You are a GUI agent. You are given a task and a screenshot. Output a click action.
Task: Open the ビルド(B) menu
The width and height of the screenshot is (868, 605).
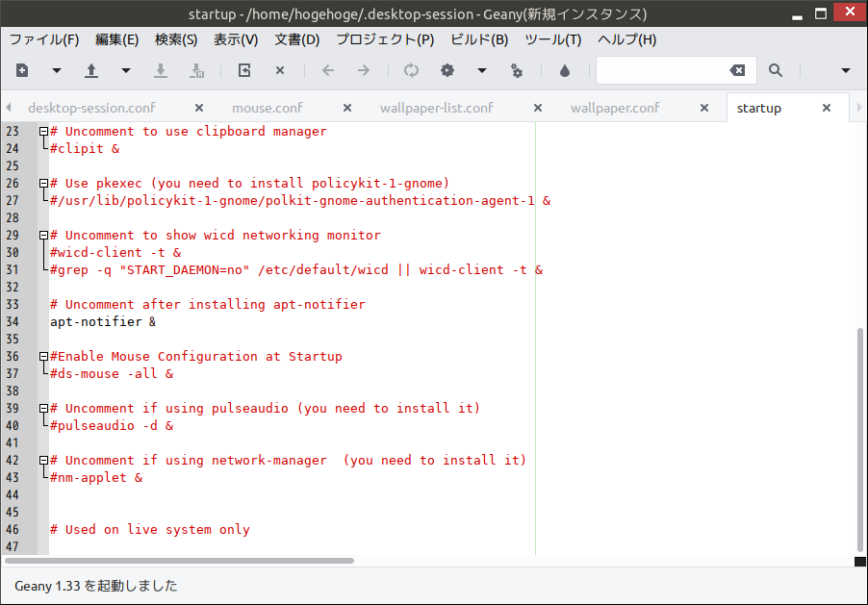point(479,39)
